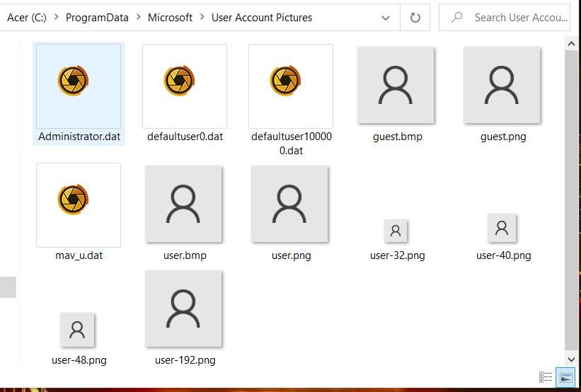Click the vertical scrollbar thumb
The image size is (581, 392).
(571, 200)
